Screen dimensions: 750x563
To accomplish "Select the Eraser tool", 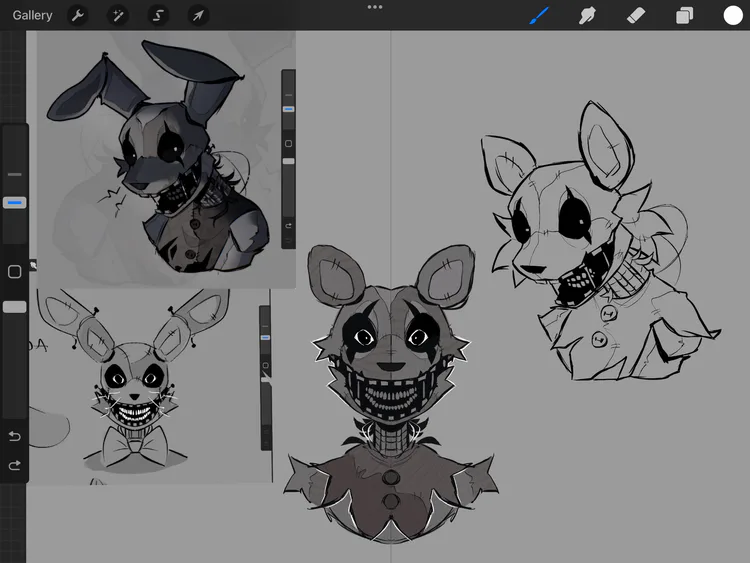I will pos(636,15).
